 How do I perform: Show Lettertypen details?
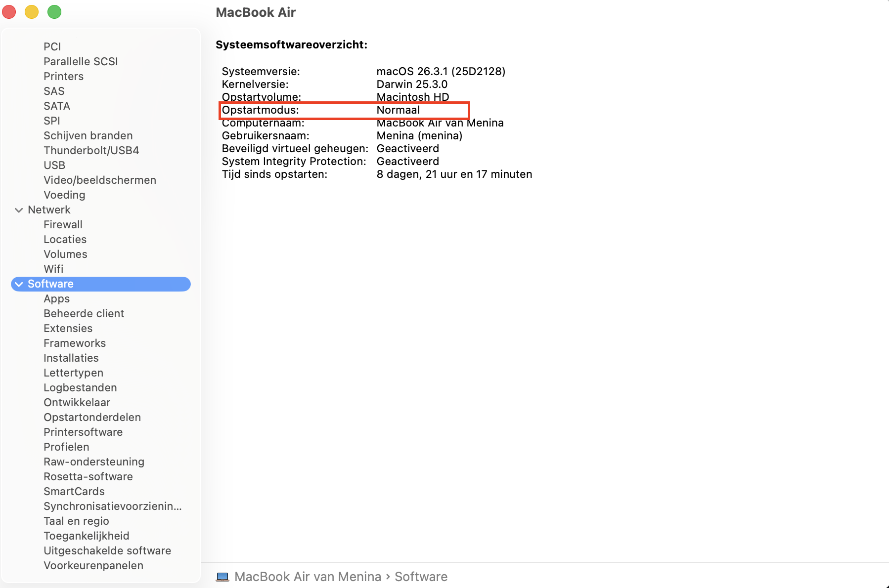point(73,373)
